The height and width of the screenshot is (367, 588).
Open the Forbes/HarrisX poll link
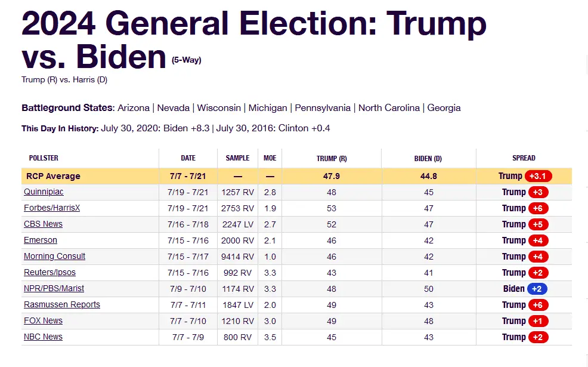coord(52,208)
